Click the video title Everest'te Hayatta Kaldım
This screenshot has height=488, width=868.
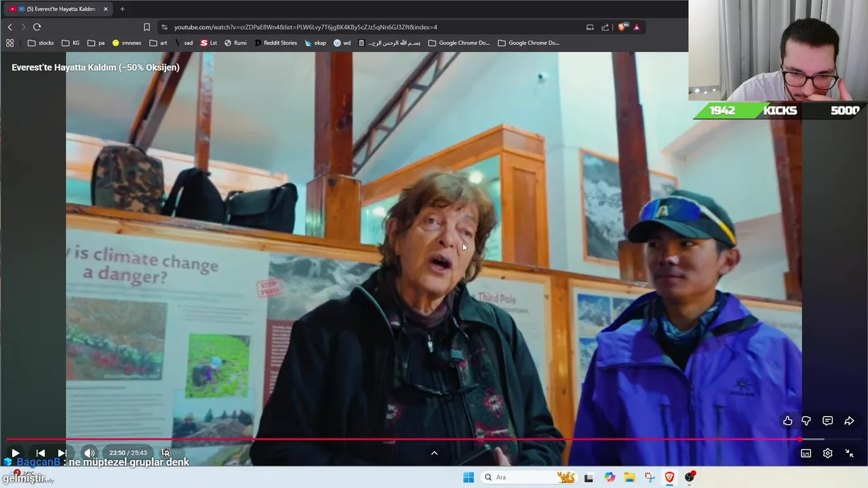[95, 67]
